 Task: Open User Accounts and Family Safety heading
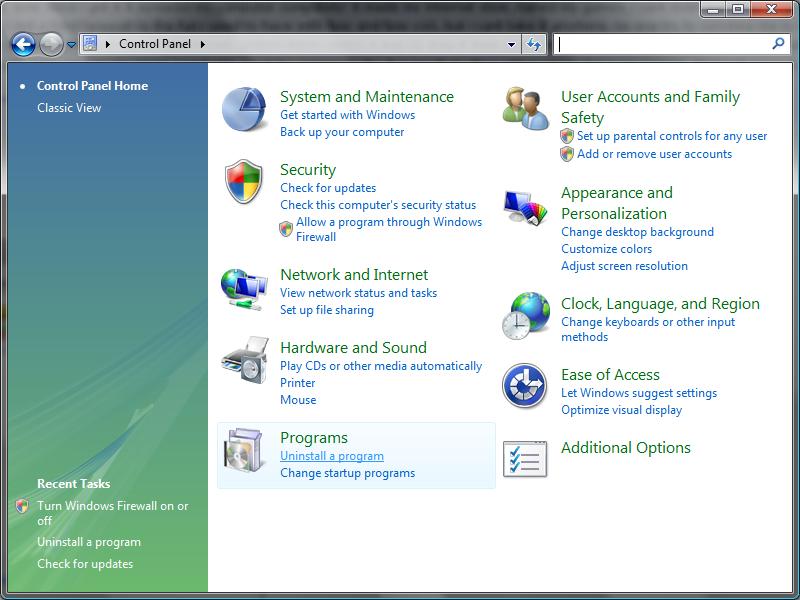(651, 107)
